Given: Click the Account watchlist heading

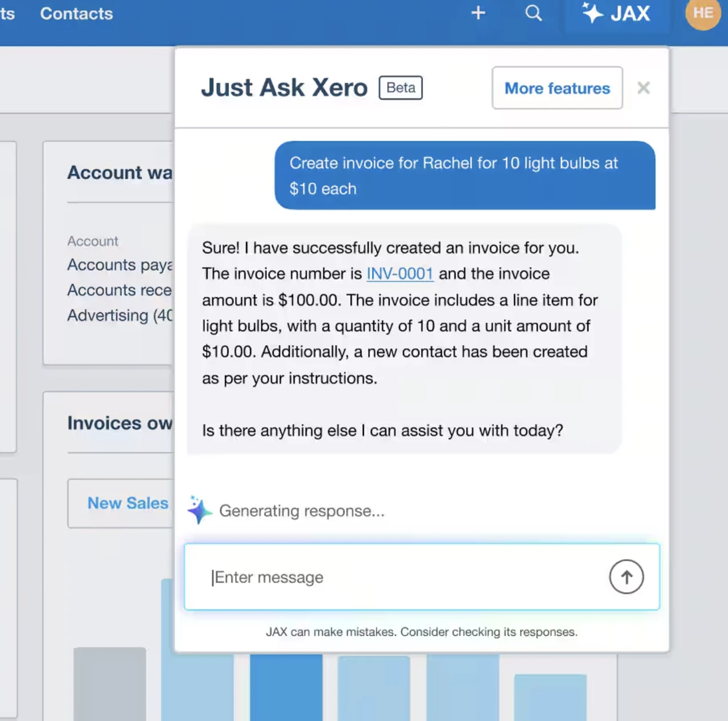Looking at the screenshot, I should pos(120,172).
